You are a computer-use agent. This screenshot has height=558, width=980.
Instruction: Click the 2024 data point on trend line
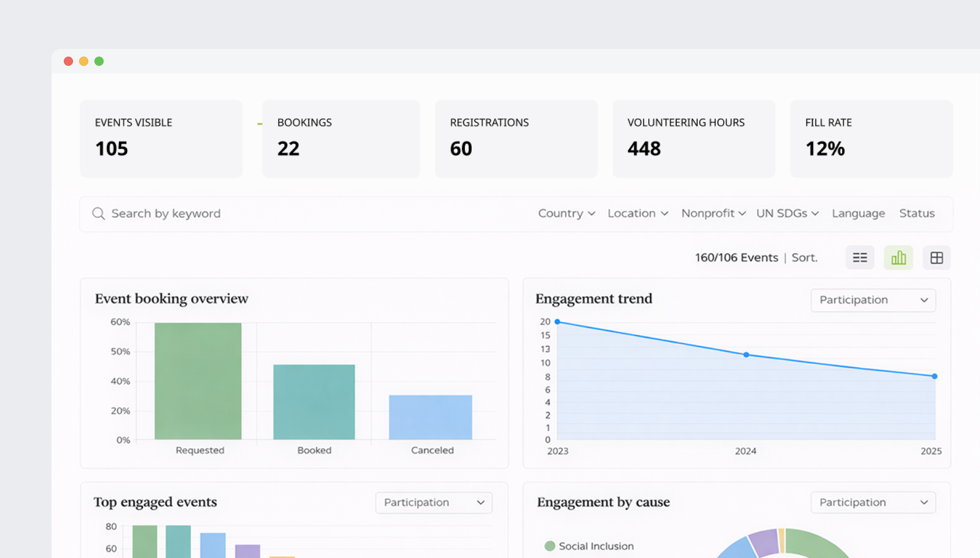coord(746,354)
